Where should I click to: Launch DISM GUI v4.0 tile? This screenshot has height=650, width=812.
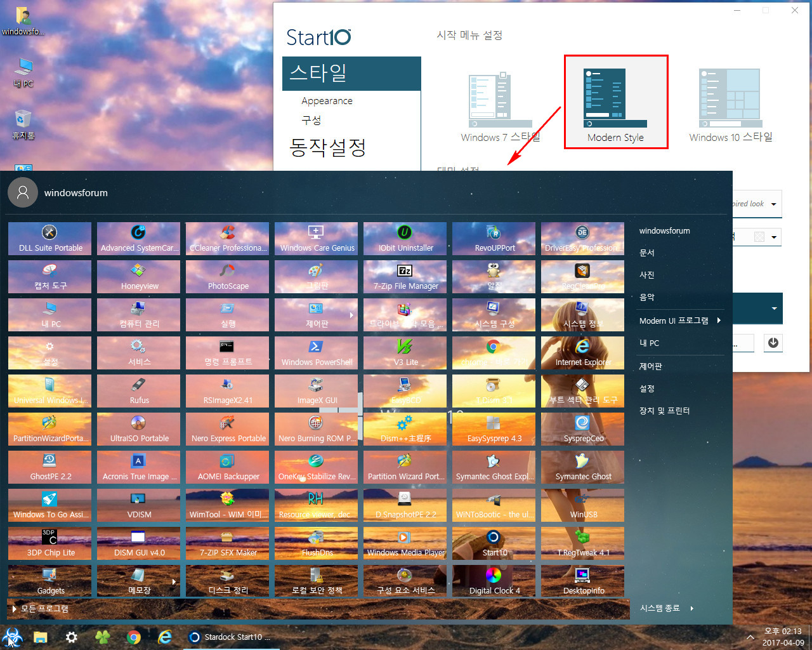(x=139, y=543)
